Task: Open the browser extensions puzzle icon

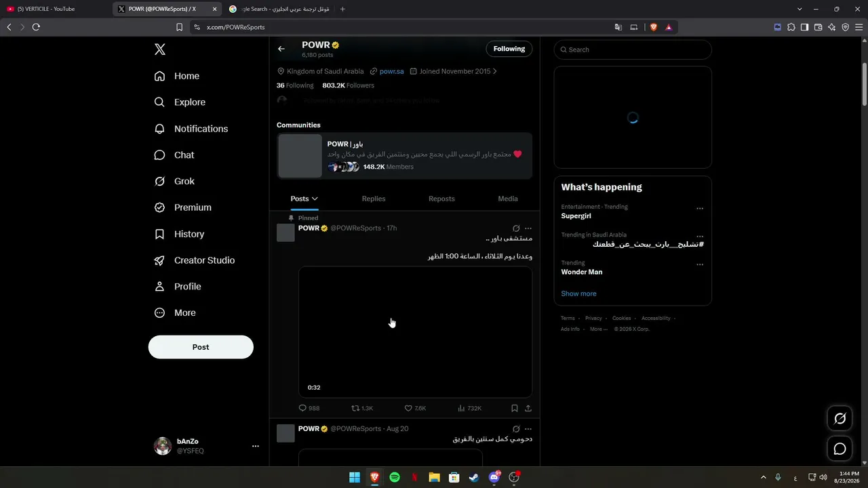Action: pos(791,27)
